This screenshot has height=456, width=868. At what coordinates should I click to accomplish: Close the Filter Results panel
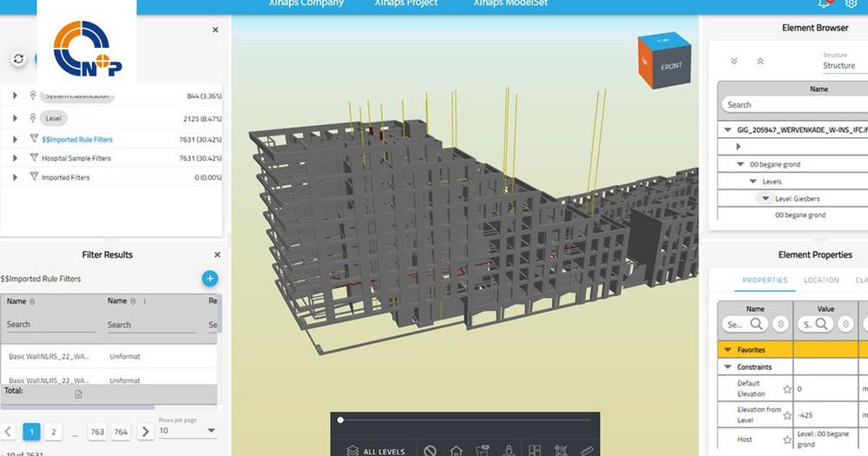(217, 254)
